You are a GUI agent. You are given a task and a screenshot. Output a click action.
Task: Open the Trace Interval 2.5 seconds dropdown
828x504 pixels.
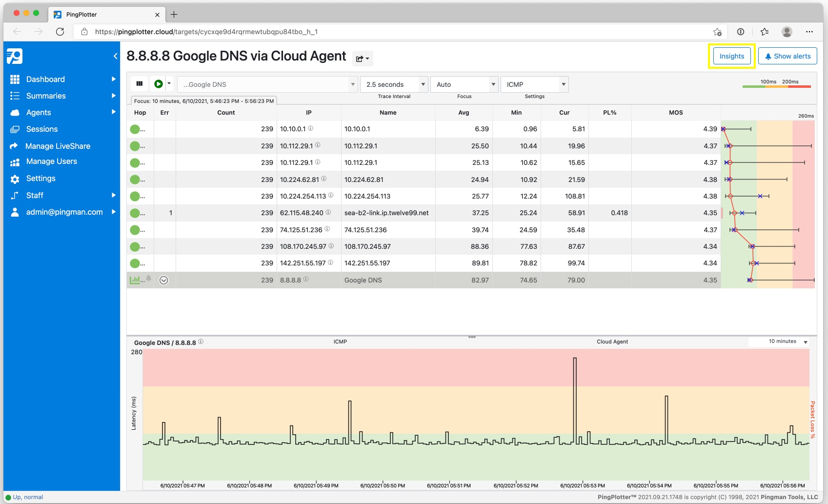(394, 84)
